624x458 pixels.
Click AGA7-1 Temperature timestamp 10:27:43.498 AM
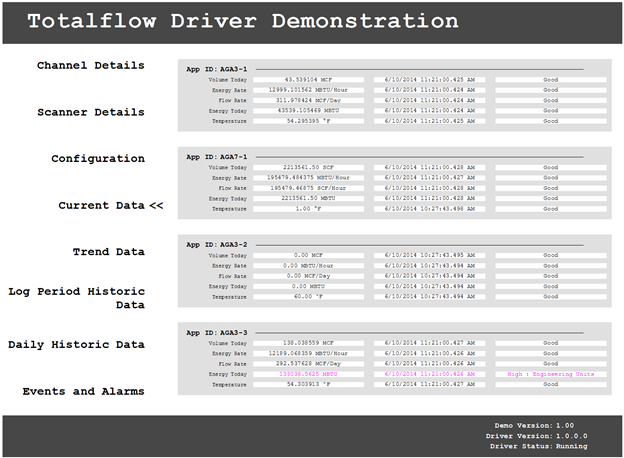pos(429,209)
